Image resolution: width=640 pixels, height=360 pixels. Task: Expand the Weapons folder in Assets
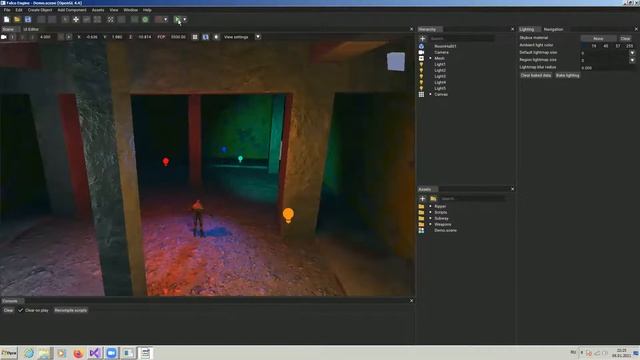[x=430, y=224]
